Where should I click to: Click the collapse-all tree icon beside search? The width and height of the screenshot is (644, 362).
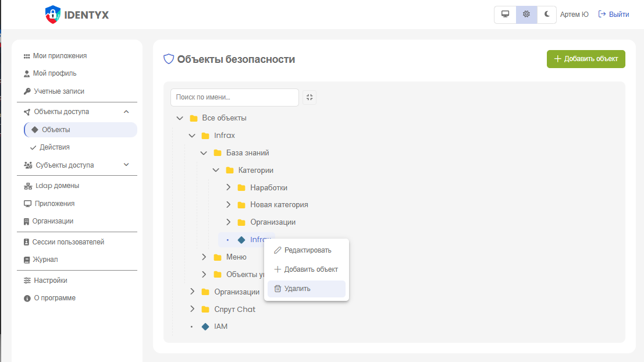[309, 98]
